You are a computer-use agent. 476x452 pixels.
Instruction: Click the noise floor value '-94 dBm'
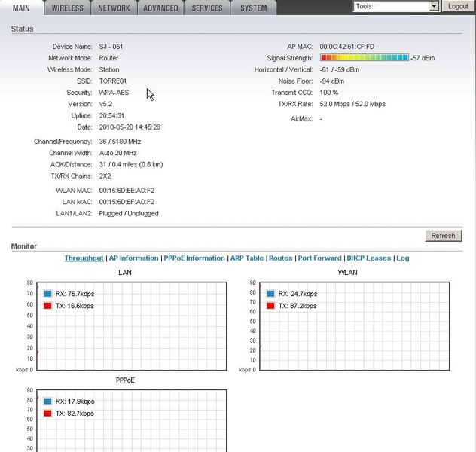[x=331, y=81]
